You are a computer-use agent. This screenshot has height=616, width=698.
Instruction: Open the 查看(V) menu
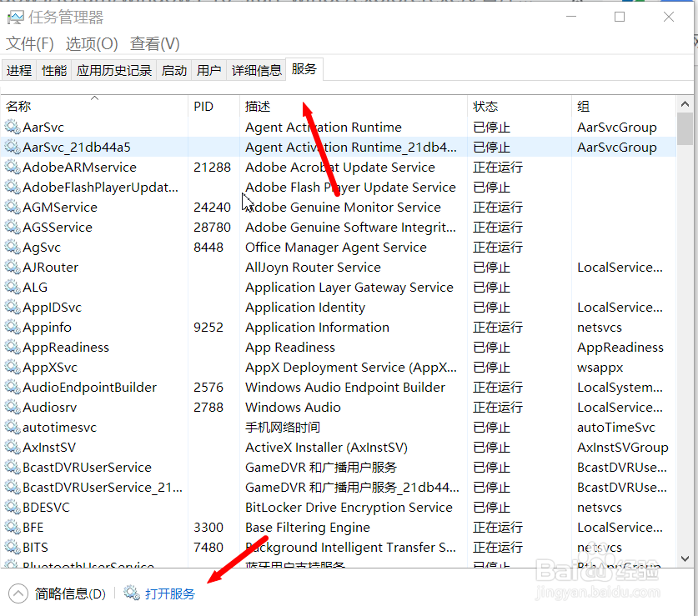point(154,43)
